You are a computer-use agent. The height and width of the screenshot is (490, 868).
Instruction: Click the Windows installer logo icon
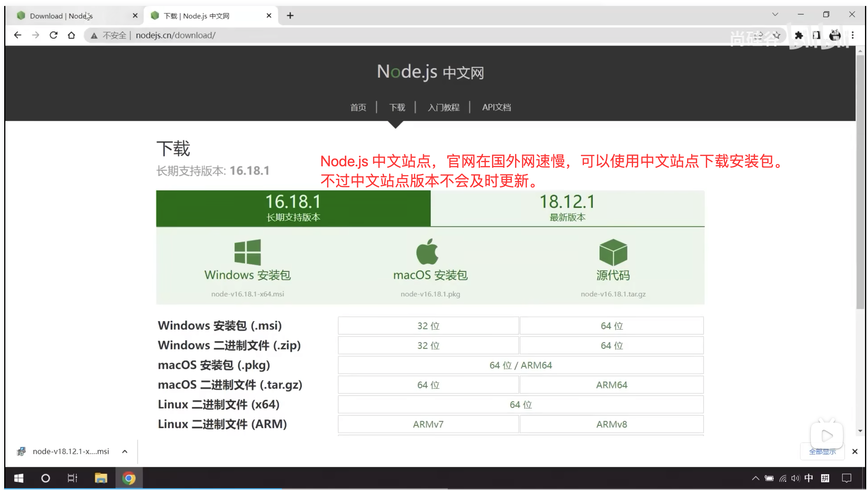click(247, 252)
